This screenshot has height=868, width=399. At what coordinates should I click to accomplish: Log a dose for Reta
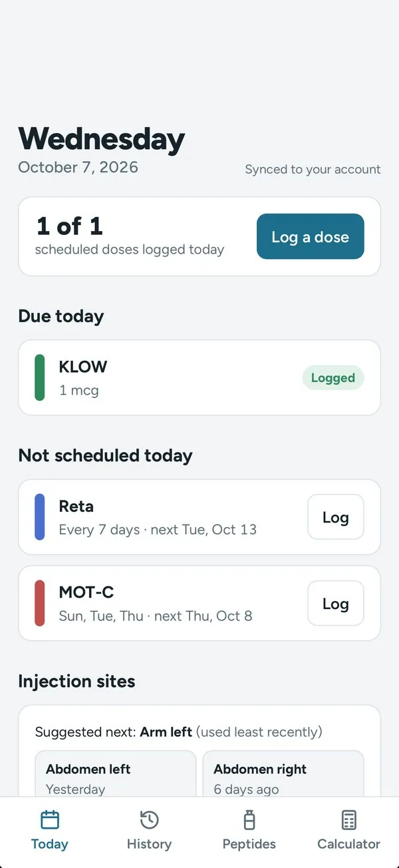(x=336, y=517)
